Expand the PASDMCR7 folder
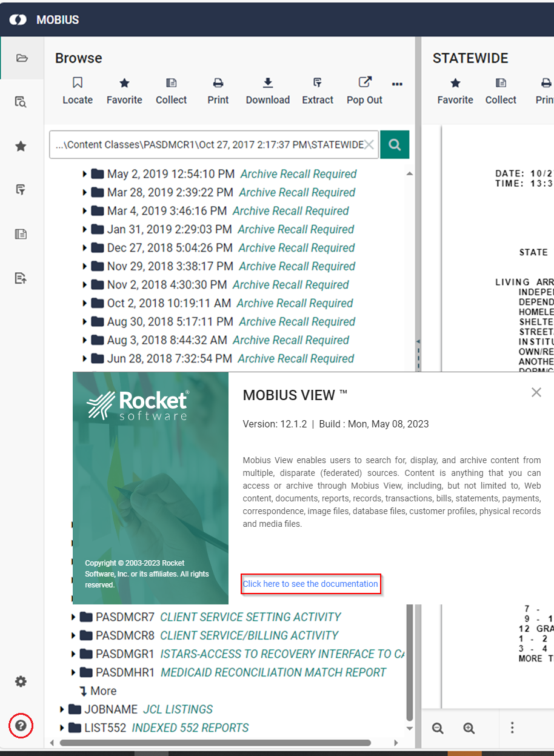Image resolution: width=554 pixels, height=756 pixels. pyautogui.click(x=74, y=617)
